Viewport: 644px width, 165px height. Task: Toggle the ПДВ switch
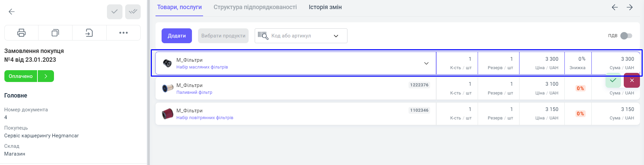coord(626,36)
